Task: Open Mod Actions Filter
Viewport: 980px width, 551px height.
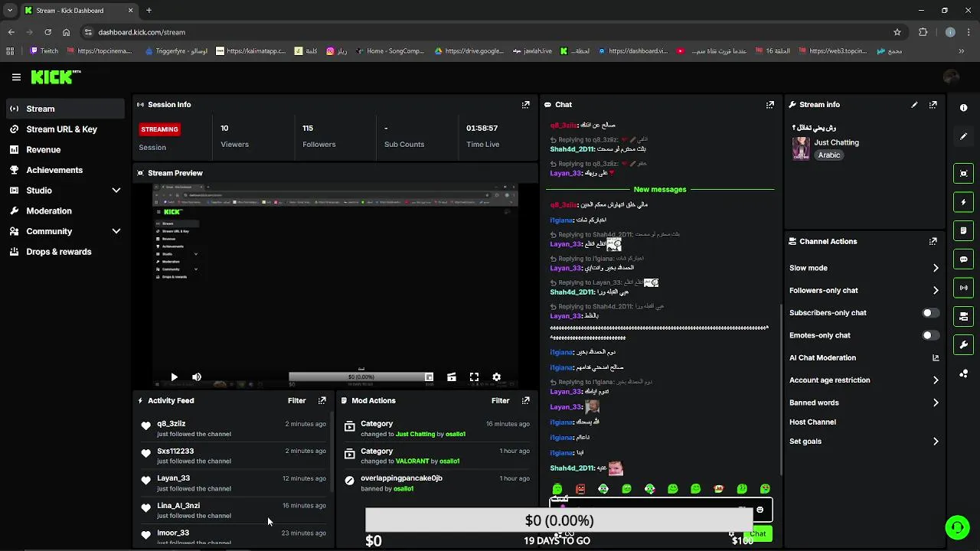Action: [500, 400]
